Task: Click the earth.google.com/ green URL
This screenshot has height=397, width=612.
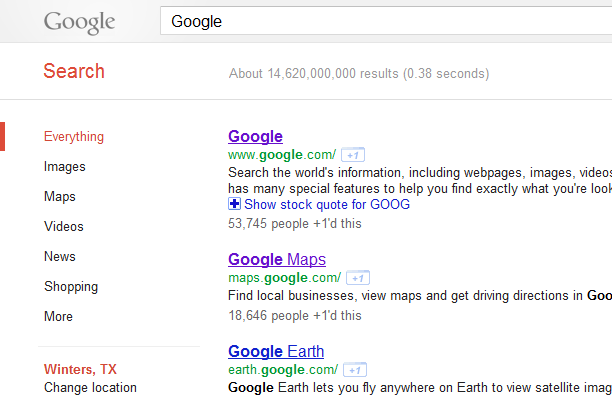Action: coord(283,370)
